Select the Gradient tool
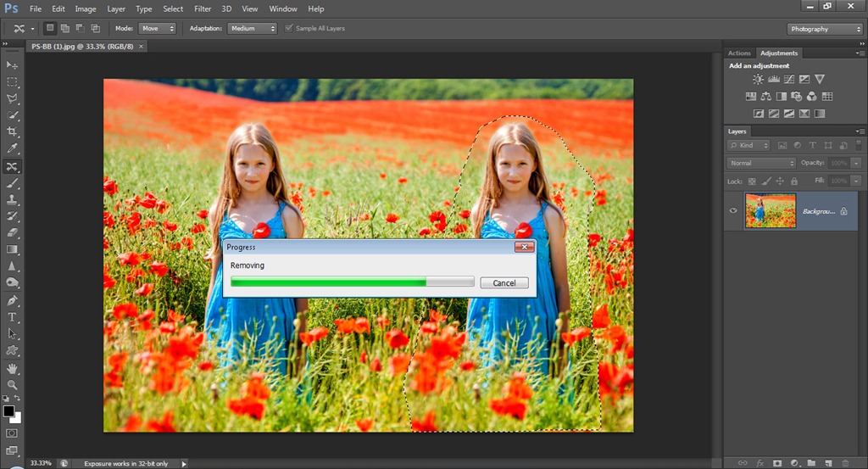868x469 pixels. click(12, 249)
